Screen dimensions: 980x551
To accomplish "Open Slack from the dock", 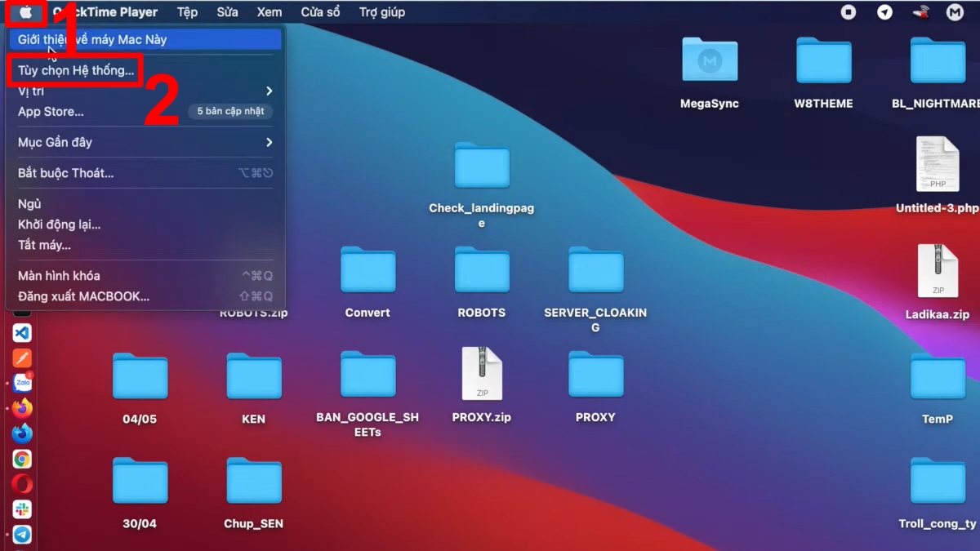I will pos(22,509).
